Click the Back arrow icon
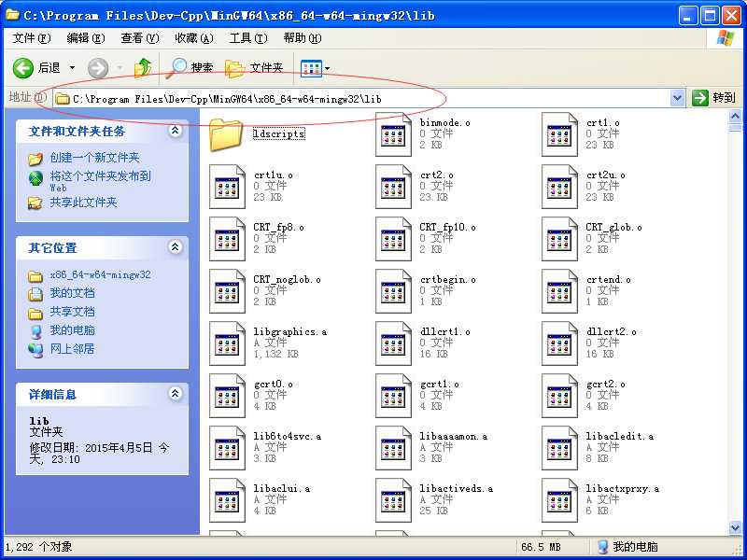Viewport: 747px width, 560px height. pyautogui.click(x=22, y=68)
